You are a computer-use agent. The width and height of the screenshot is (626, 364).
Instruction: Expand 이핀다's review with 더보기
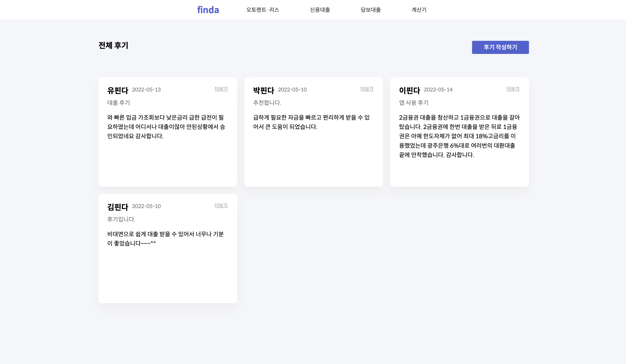[513, 89]
